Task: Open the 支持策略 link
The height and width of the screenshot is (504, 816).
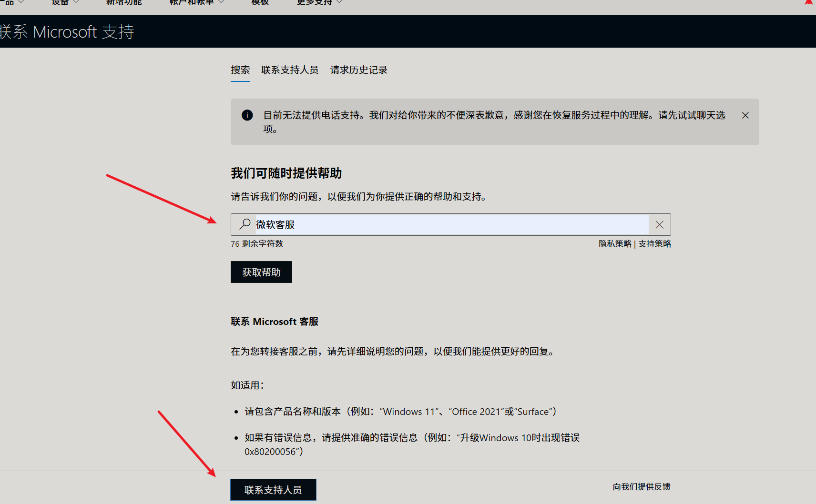Action: coord(654,243)
